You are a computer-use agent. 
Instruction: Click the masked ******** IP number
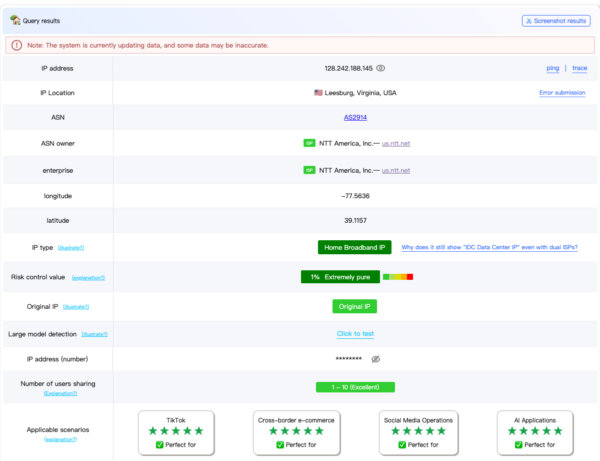tap(349, 359)
